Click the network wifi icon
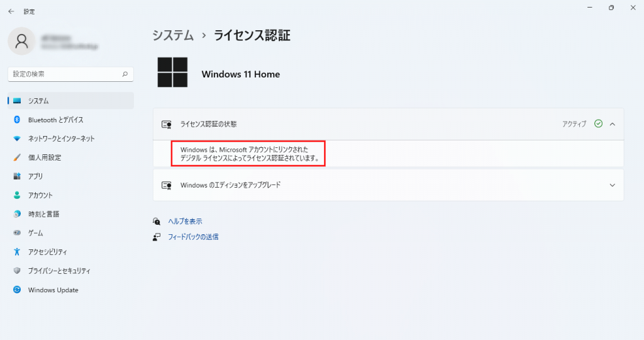 pos(17,139)
